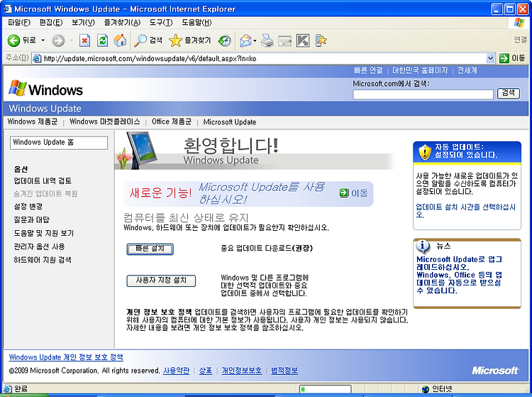
Task: Click the 빠른 연결 link
Action: coord(368,70)
